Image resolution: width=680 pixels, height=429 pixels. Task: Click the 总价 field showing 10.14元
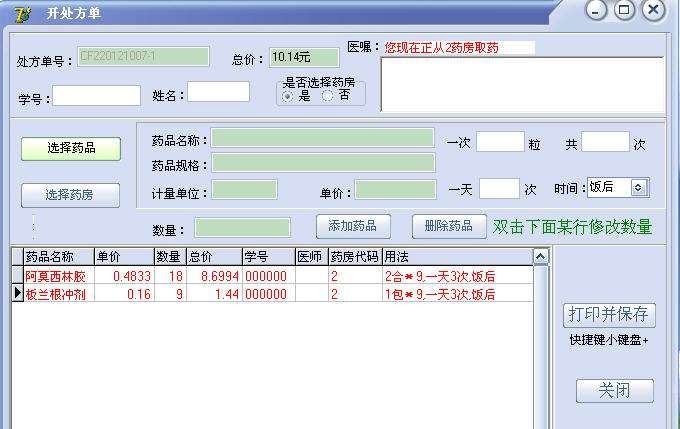point(304,57)
